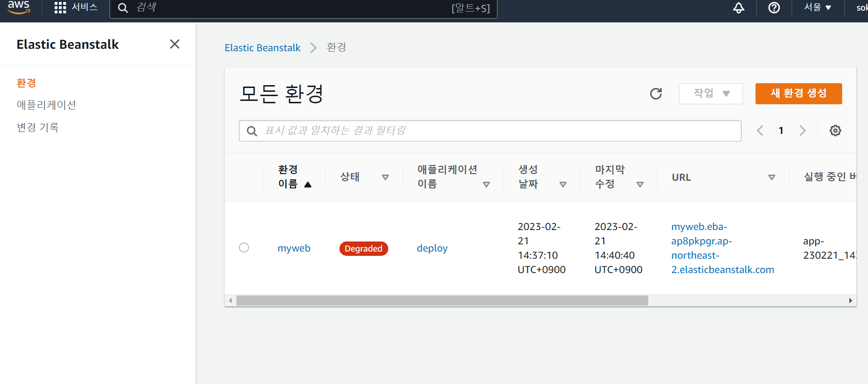Open the services grid menu icon
The image size is (868, 384).
(60, 8)
